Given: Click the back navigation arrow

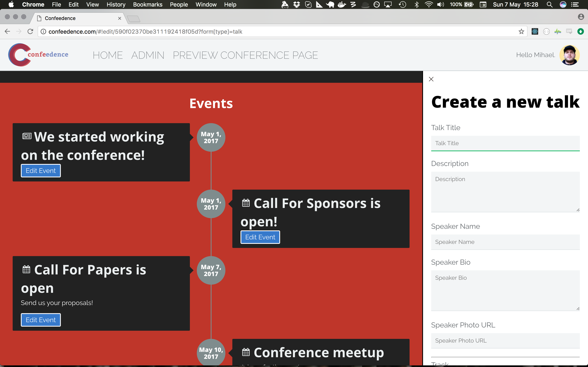Looking at the screenshot, I should click(x=7, y=32).
